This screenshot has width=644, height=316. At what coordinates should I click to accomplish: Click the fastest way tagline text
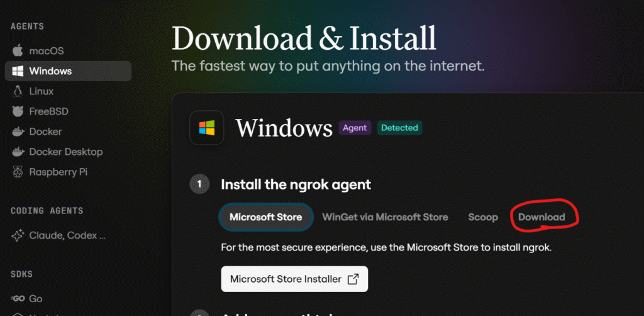click(x=328, y=65)
